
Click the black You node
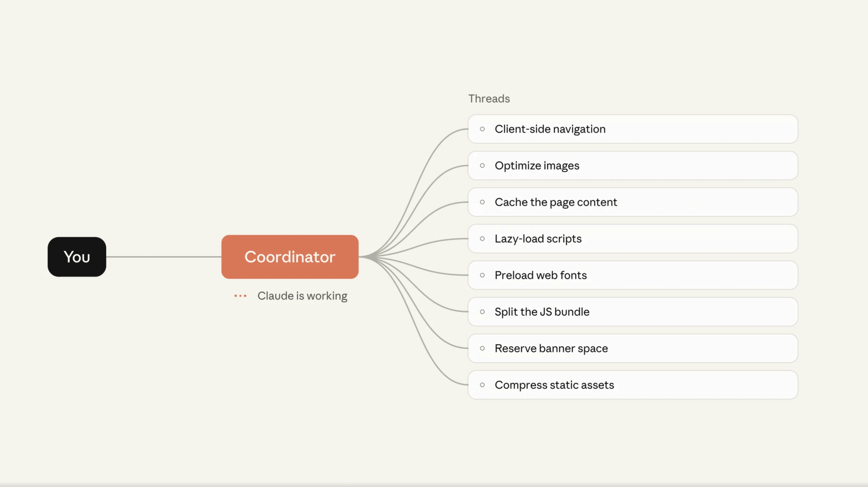click(77, 257)
